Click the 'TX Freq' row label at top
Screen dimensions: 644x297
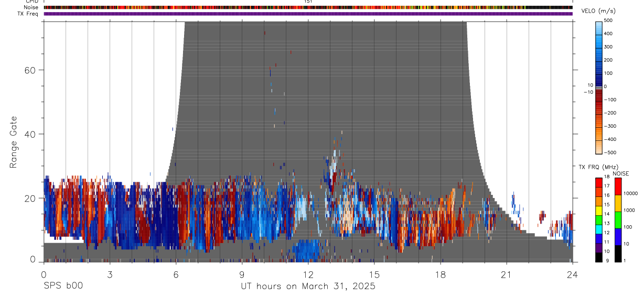click(x=28, y=14)
